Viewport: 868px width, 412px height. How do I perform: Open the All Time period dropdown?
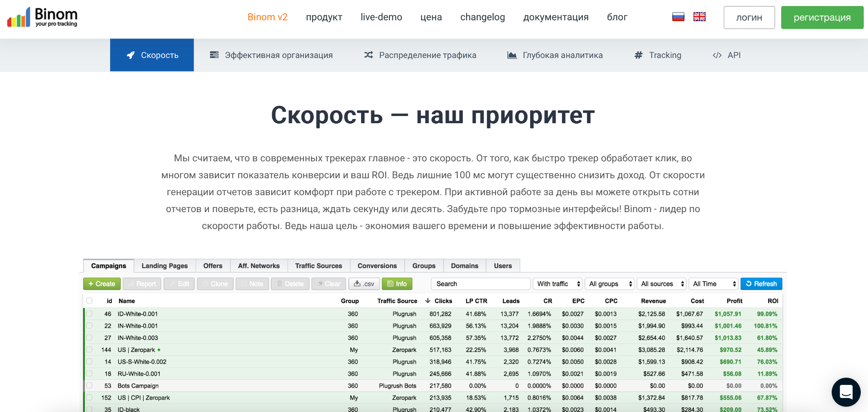tap(713, 284)
